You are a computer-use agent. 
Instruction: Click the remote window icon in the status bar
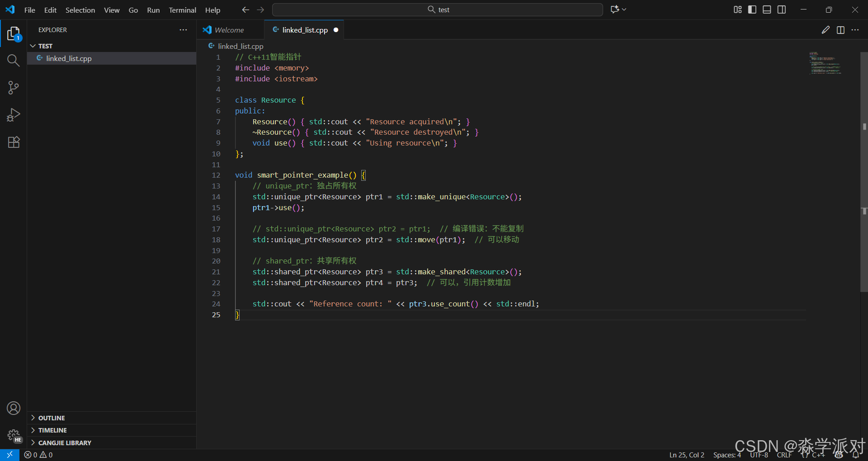(9, 455)
